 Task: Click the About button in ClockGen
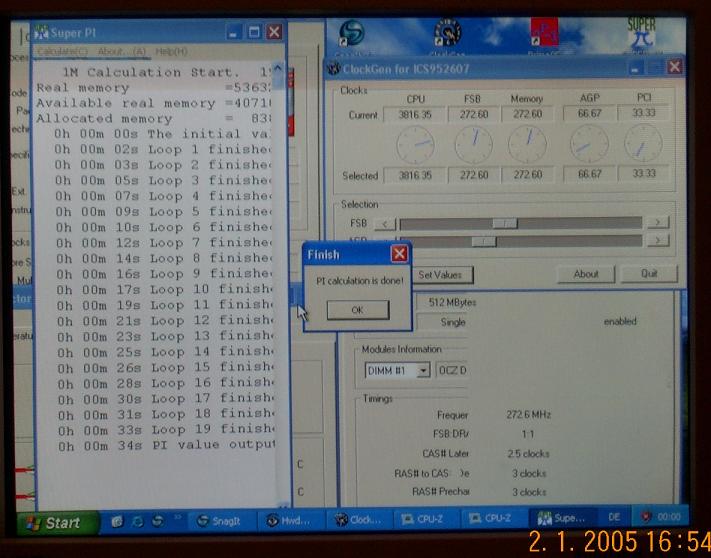[x=585, y=274]
